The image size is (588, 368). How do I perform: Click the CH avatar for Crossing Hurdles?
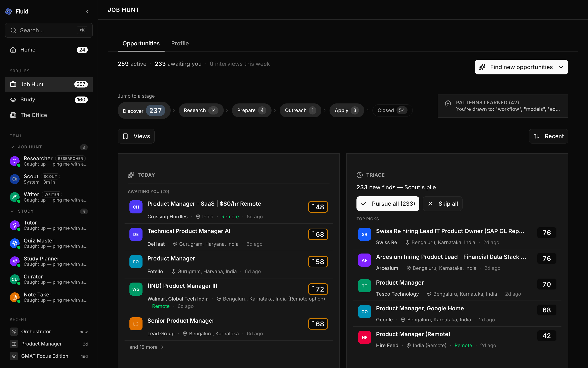136,207
